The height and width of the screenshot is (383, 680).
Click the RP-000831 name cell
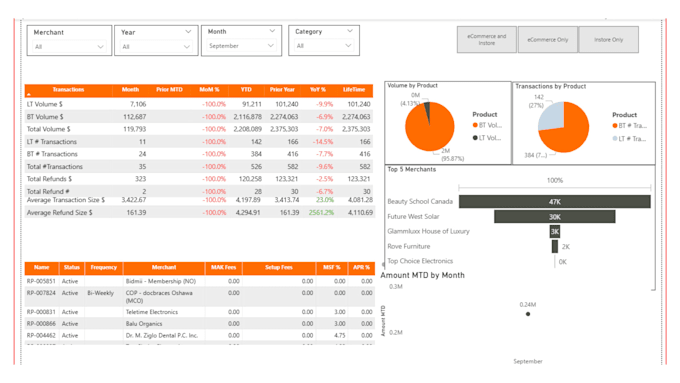(41, 312)
